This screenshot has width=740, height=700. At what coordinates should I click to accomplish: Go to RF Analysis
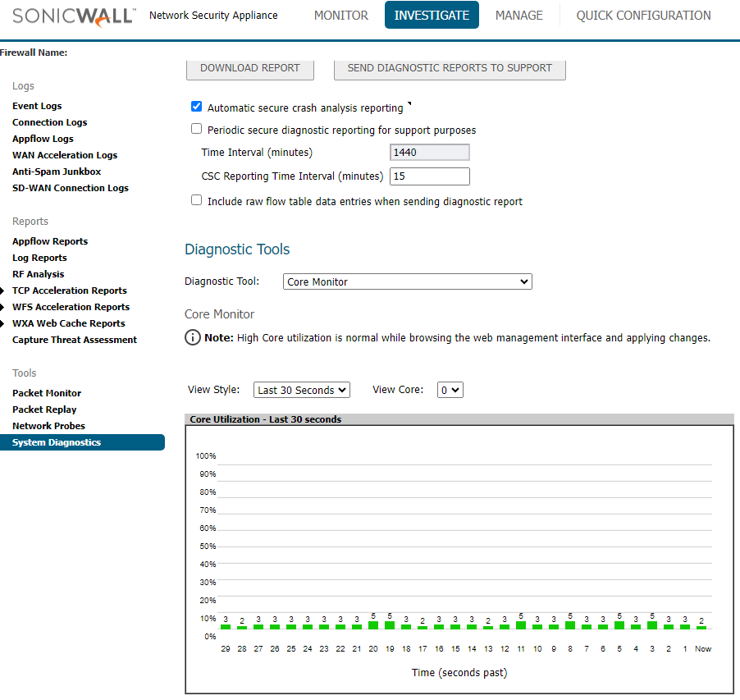coord(39,274)
